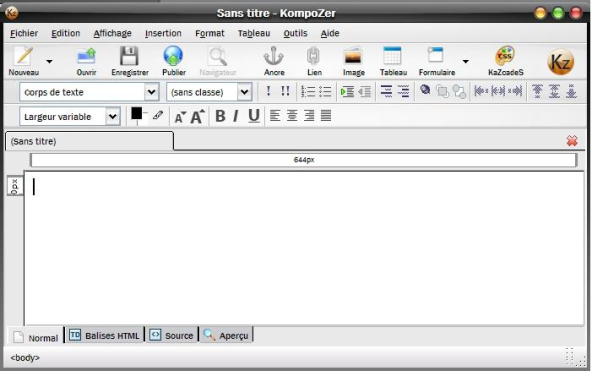Image resolution: width=592 pixels, height=371 pixels.
Task: Open a file with Ouvrir
Action: (86, 61)
